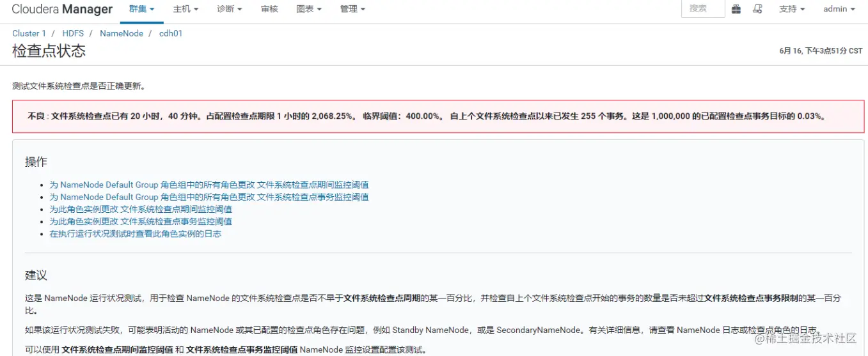The image size is (868, 356).
Task: Focus the 搜索 search field
Action: coord(704,9)
